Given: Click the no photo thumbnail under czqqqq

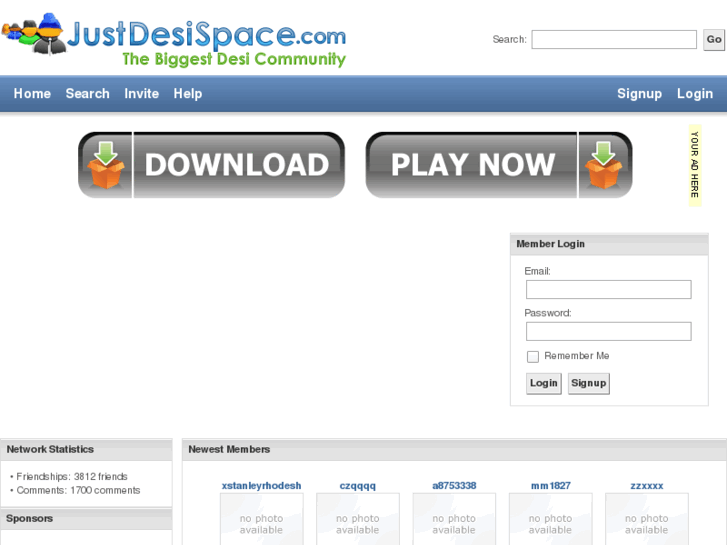Looking at the screenshot, I should coord(357,519).
